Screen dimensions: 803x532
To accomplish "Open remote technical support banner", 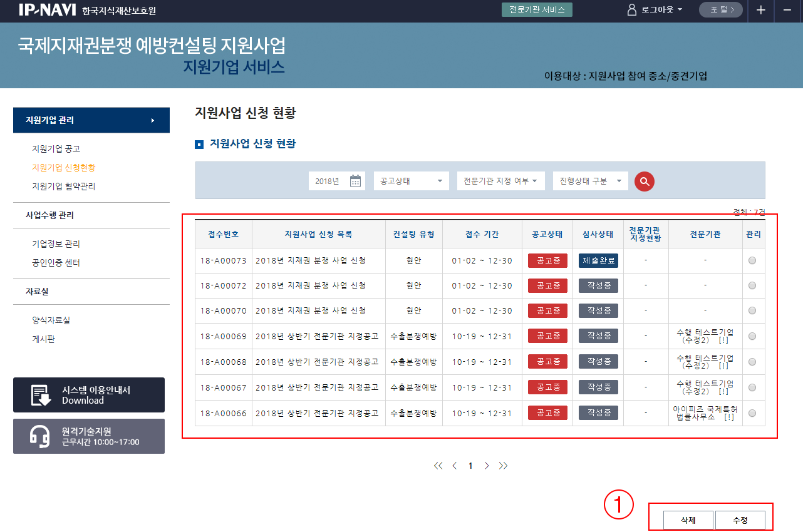I will [x=89, y=436].
